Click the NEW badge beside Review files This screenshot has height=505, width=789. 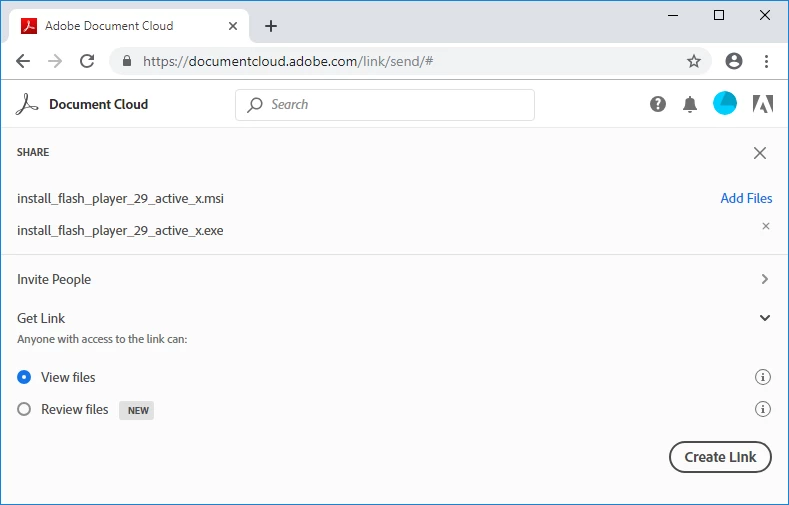tap(136, 410)
